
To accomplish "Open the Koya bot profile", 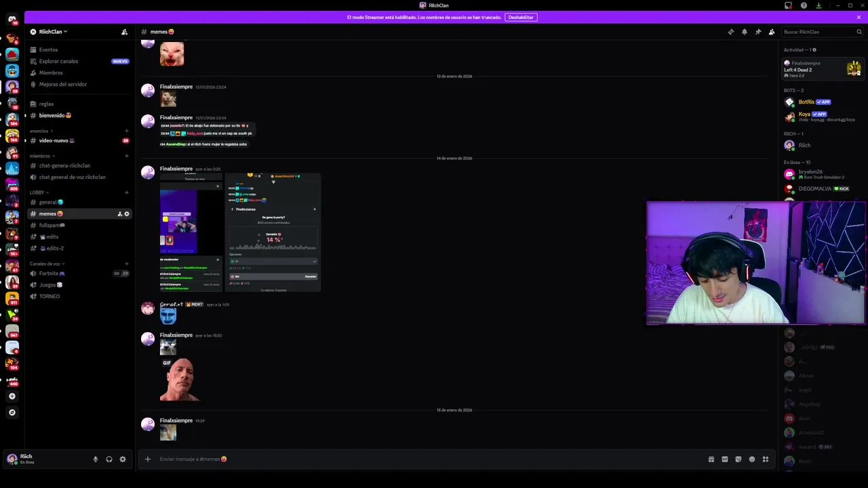I will 823,117.
